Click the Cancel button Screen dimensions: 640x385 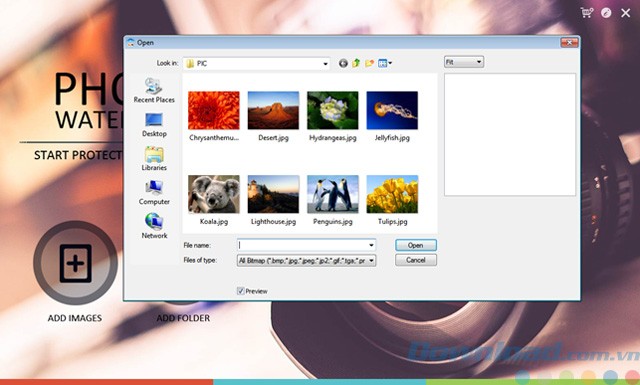416,260
